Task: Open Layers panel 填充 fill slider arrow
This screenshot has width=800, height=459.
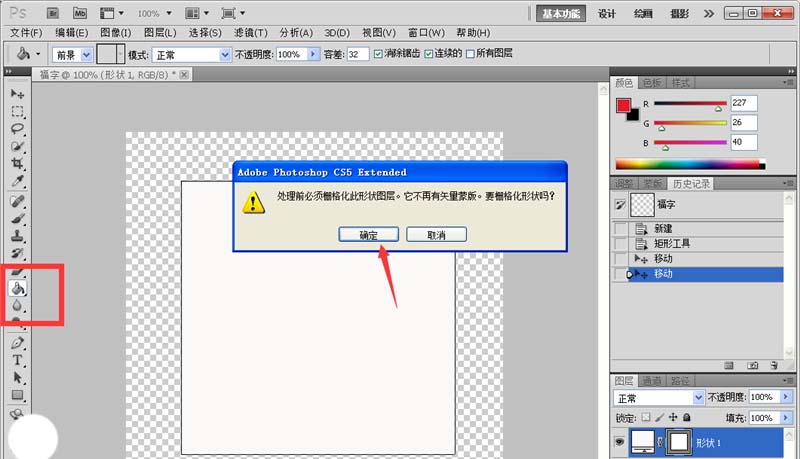Action: tap(786, 418)
